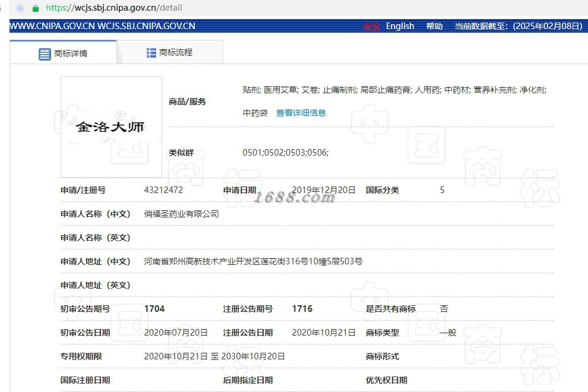Switch language to English

(400, 26)
